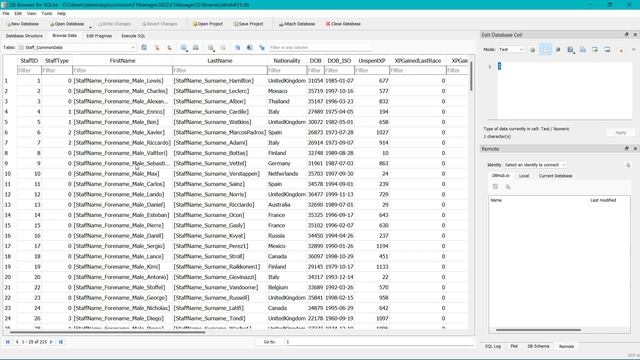Image resolution: width=640 pixels, height=360 pixels.
Task: Open the Edit menu
Action: click(x=18, y=13)
